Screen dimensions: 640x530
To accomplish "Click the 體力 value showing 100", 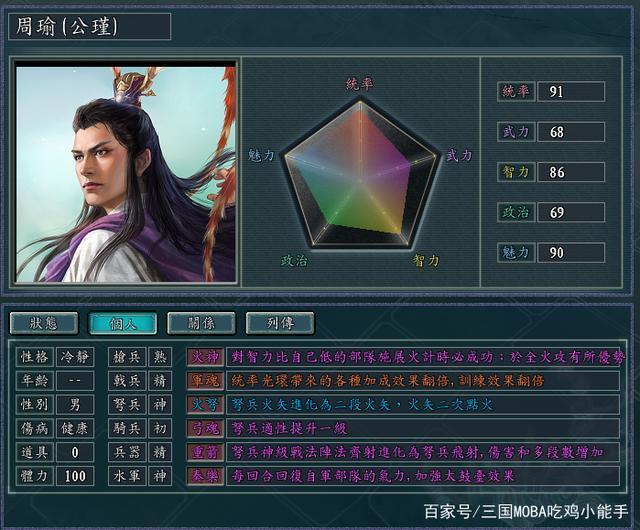I will [x=75, y=476].
